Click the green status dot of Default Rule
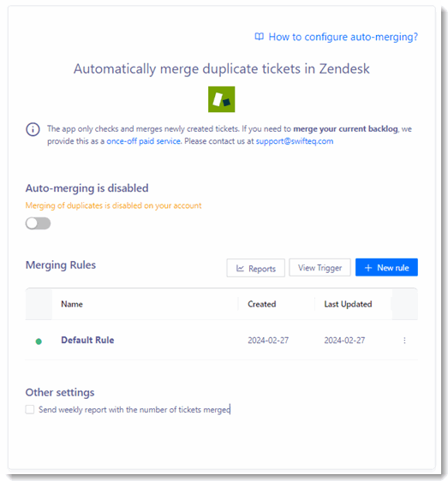Viewport: 448px width, 481px height. [x=39, y=341]
